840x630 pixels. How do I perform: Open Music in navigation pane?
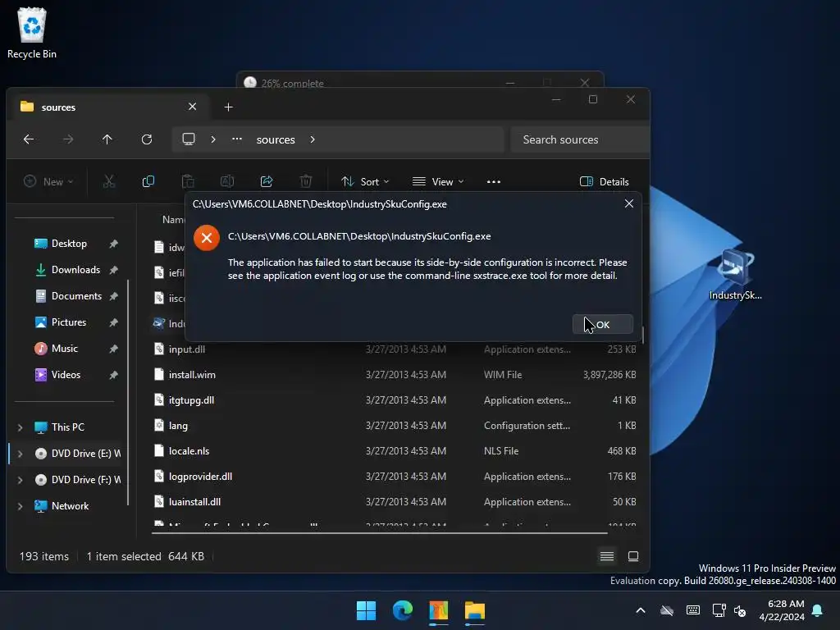click(x=64, y=348)
